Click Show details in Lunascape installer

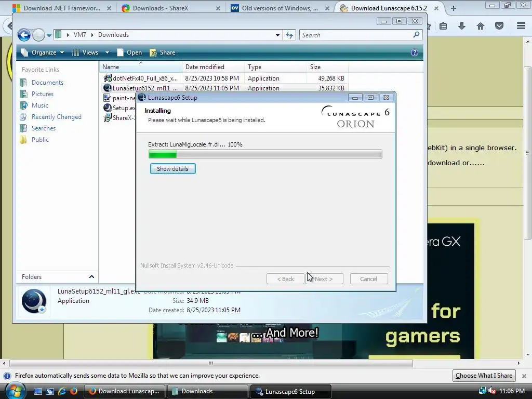[172, 169]
